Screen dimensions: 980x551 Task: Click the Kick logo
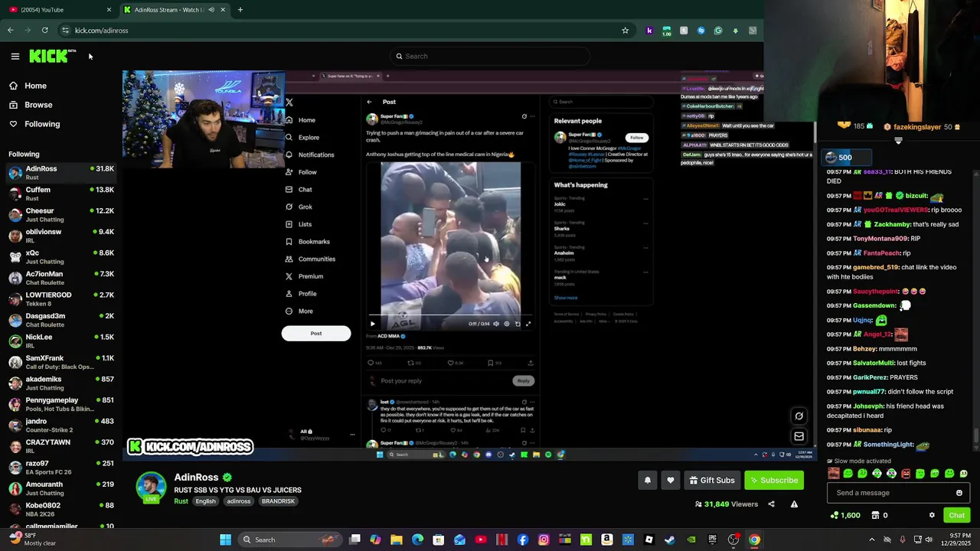click(x=52, y=56)
